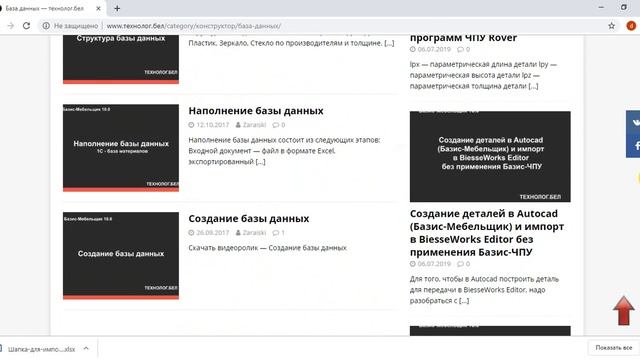Open the 'программ ЧПУ Rover' heading link
Viewport: 640px width, 360px height.
click(x=463, y=38)
